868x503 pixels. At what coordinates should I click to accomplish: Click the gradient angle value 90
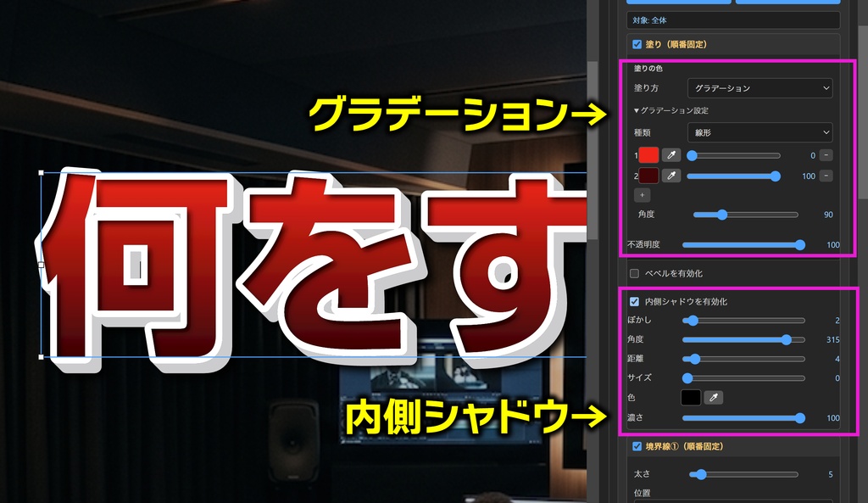(x=828, y=215)
